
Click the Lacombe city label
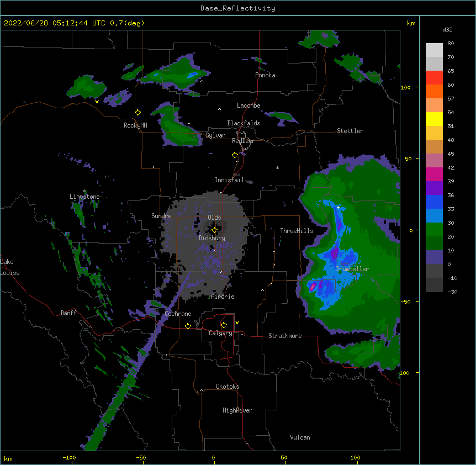[248, 105]
